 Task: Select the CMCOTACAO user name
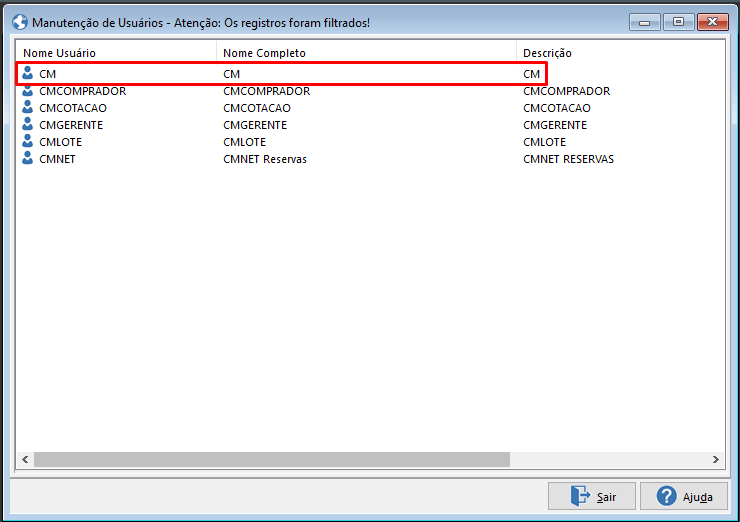73,108
